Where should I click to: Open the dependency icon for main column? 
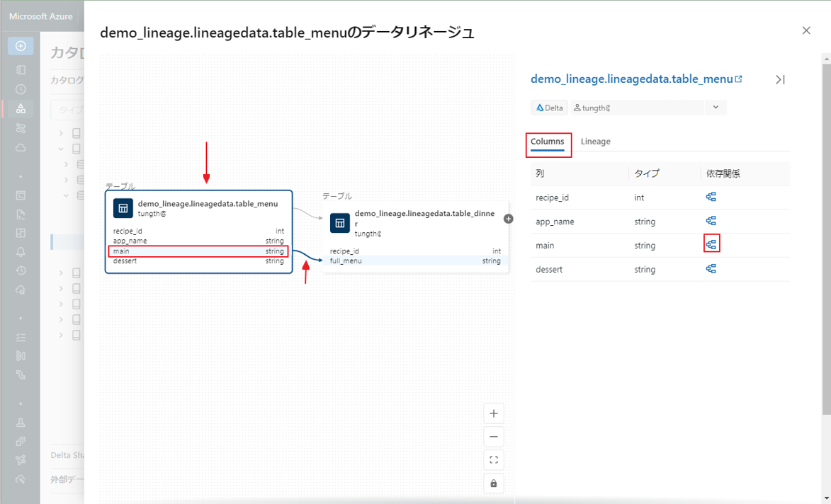click(x=711, y=245)
